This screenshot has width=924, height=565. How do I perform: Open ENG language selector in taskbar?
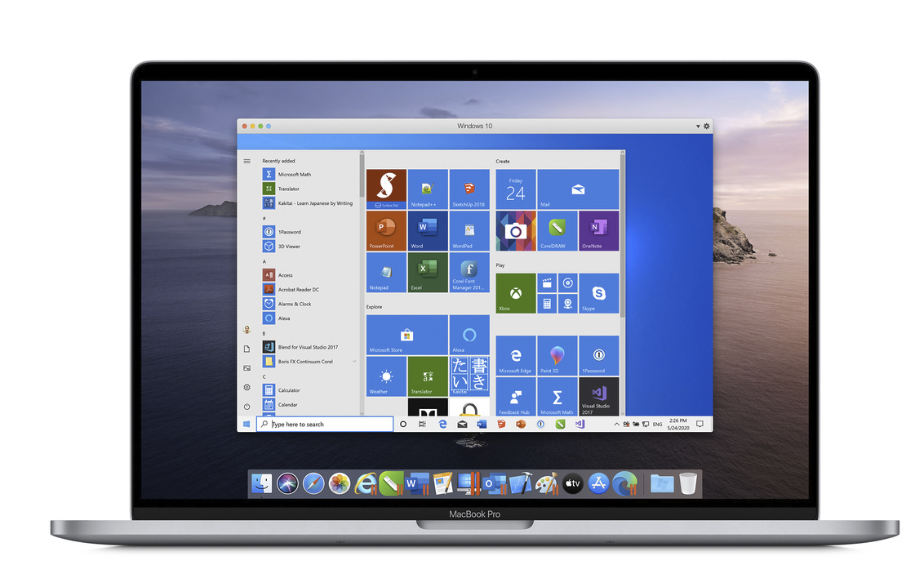click(658, 425)
